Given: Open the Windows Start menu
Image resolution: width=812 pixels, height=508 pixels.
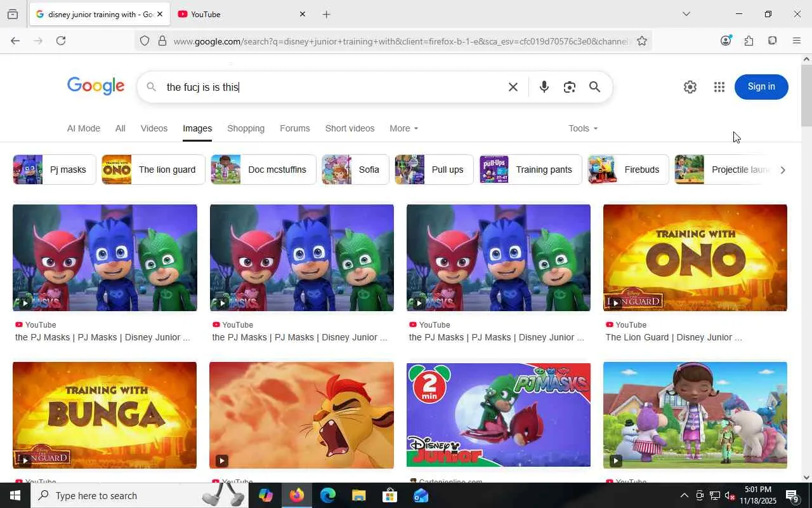Looking at the screenshot, I should tap(15, 495).
